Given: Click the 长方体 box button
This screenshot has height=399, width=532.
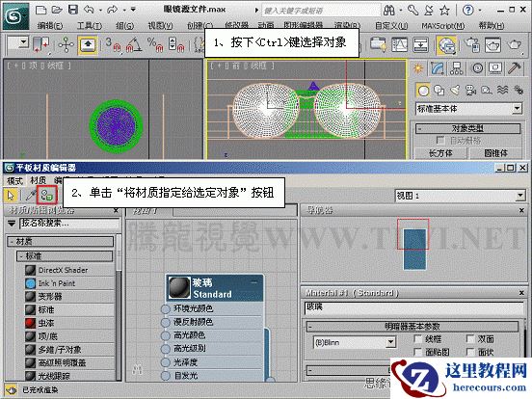Looking at the screenshot, I should click(440, 153).
